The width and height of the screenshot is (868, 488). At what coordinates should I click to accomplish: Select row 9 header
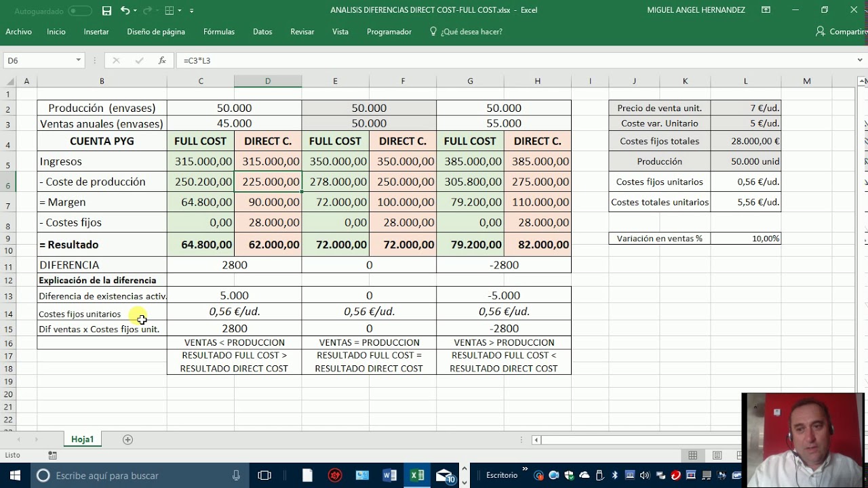tap(8, 239)
